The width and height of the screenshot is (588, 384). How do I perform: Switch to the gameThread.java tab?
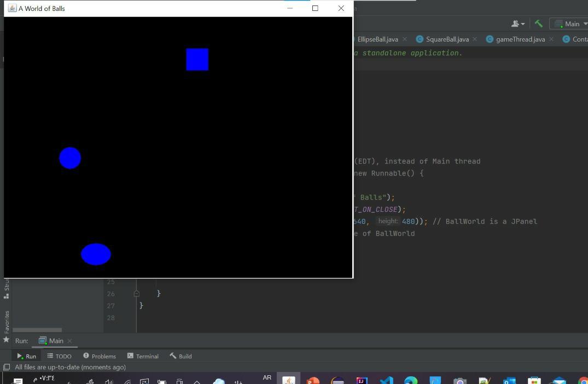pyautogui.click(x=519, y=39)
